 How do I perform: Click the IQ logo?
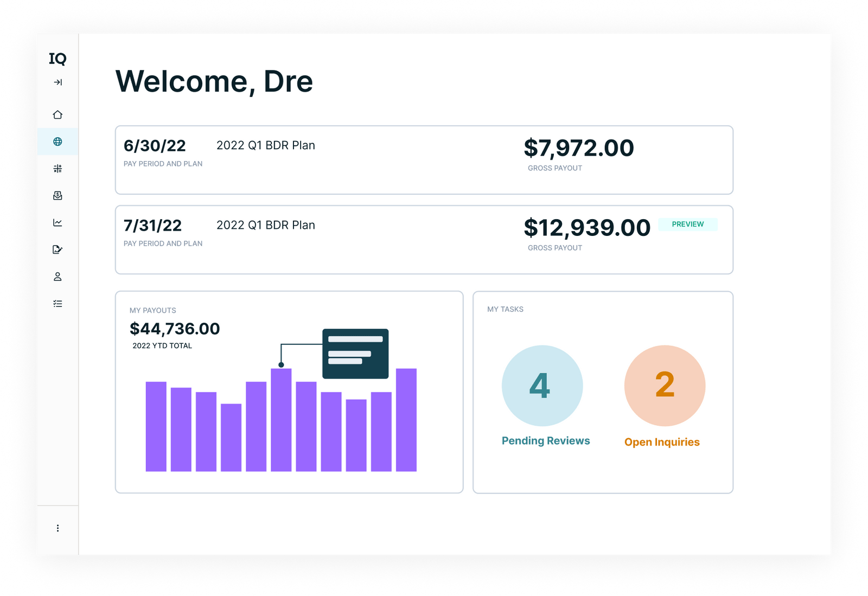58,60
